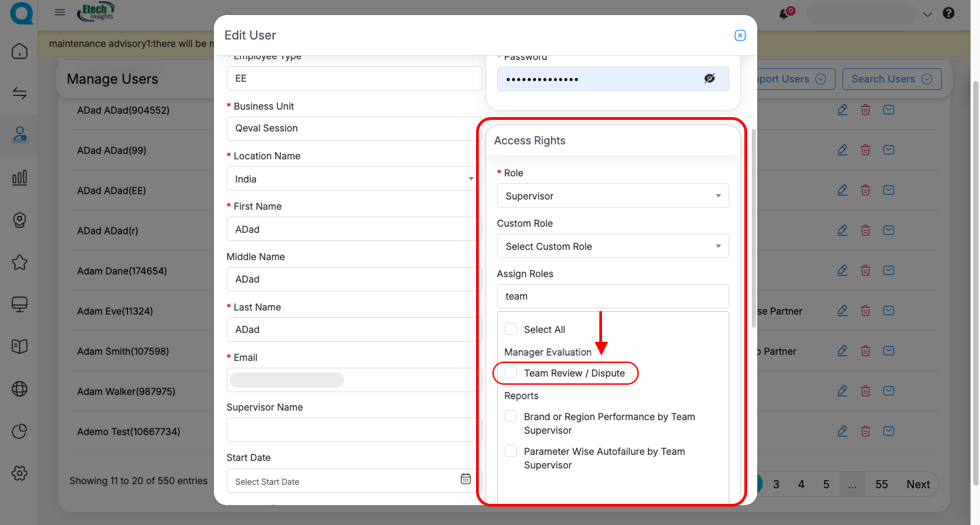Tick the Select All checkbox
Viewport: 980px width, 525px height.
pyautogui.click(x=511, y=329)
